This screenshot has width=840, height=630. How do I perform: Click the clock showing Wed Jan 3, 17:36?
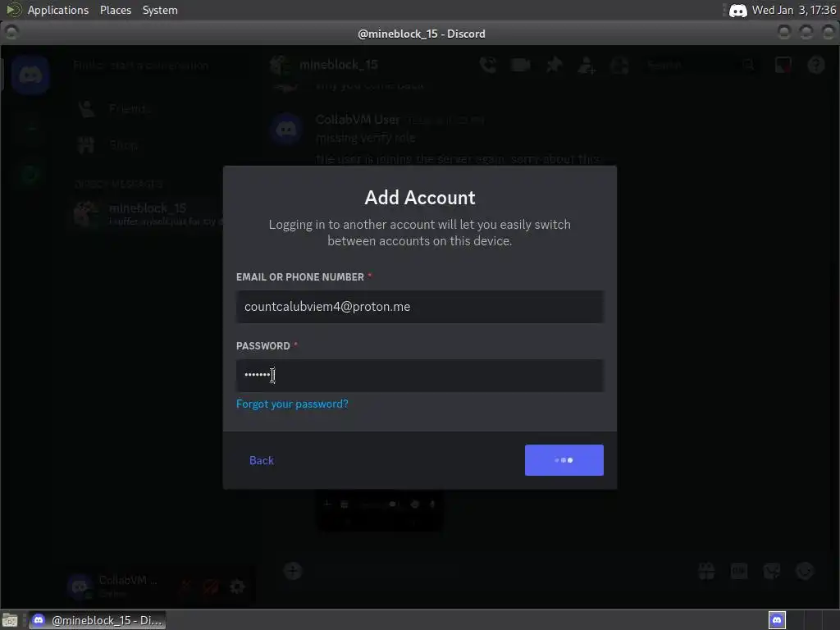[793, 10]
